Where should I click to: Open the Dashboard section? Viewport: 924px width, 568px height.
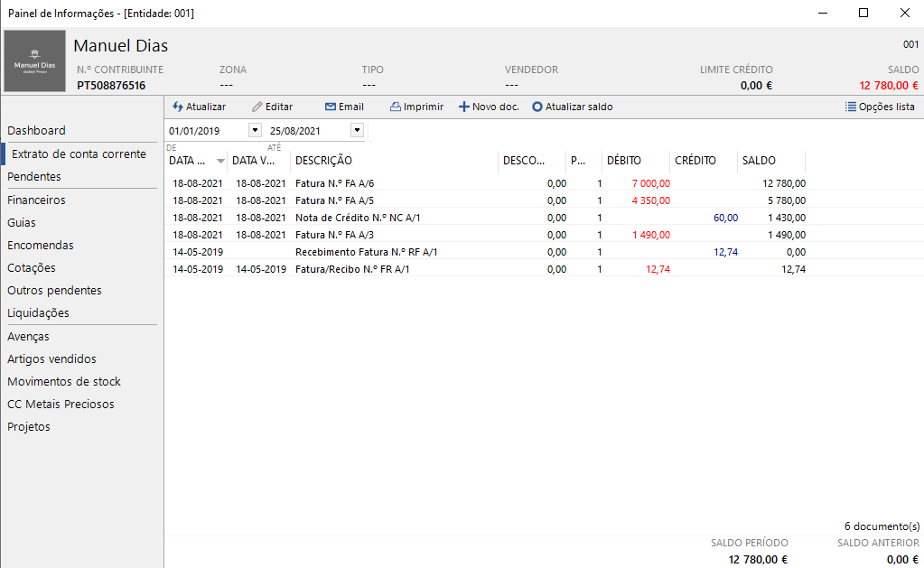point(36,131)
